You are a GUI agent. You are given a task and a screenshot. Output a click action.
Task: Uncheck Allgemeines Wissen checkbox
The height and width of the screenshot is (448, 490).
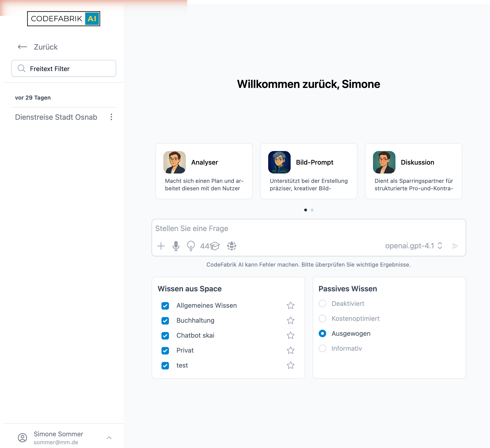click(165, 306)
